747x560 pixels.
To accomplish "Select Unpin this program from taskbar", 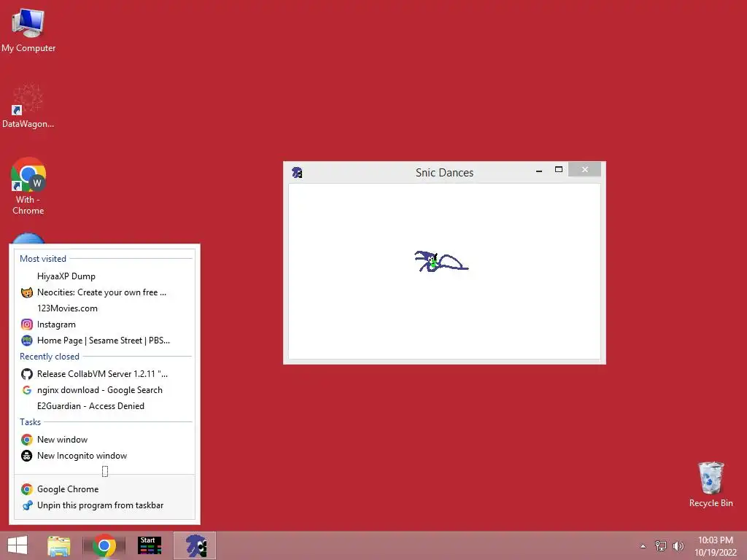I will pos(105,505).
